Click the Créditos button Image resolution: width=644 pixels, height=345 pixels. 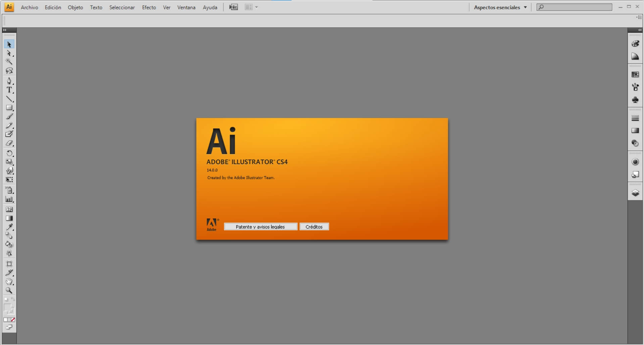[314, 227]
